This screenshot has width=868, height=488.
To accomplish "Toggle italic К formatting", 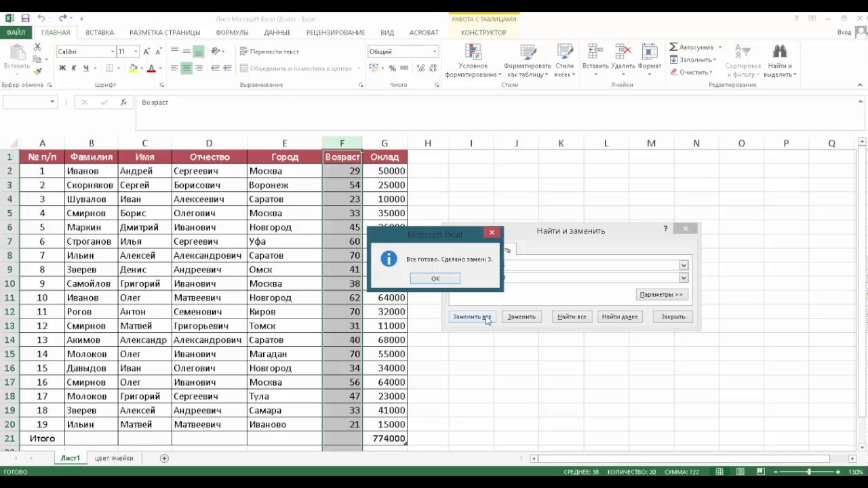I will (x=74, y=68).
